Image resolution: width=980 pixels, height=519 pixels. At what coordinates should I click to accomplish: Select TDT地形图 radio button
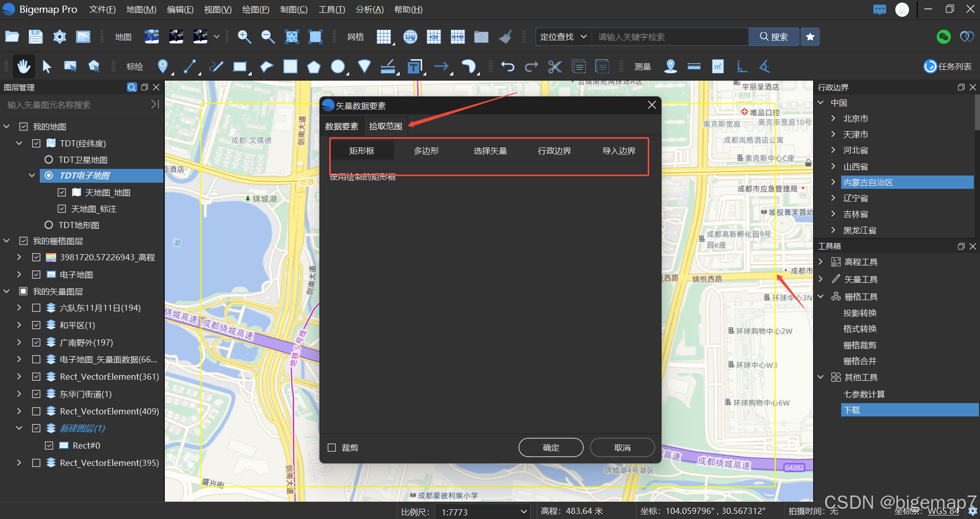[x=49, y=225]
